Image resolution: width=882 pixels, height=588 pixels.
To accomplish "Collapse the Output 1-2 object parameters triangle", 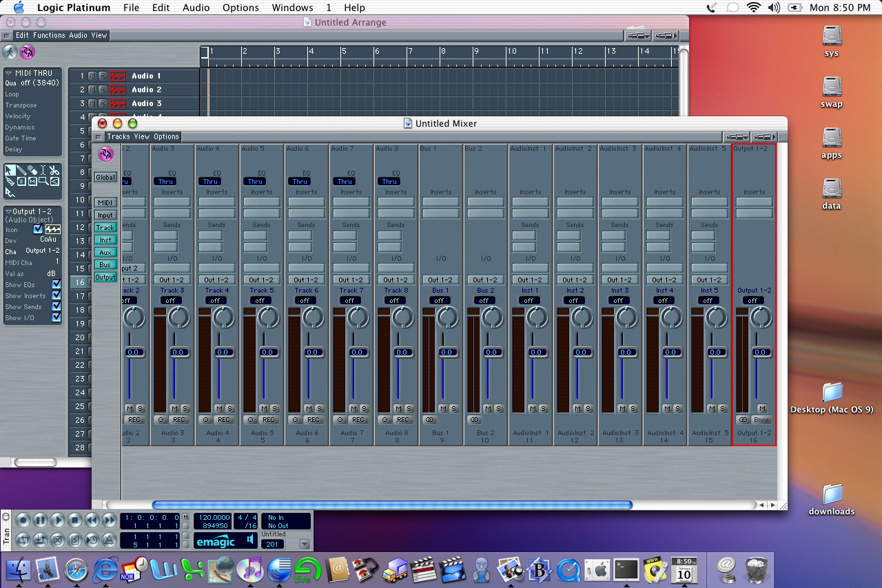I will tap(8, 211).
